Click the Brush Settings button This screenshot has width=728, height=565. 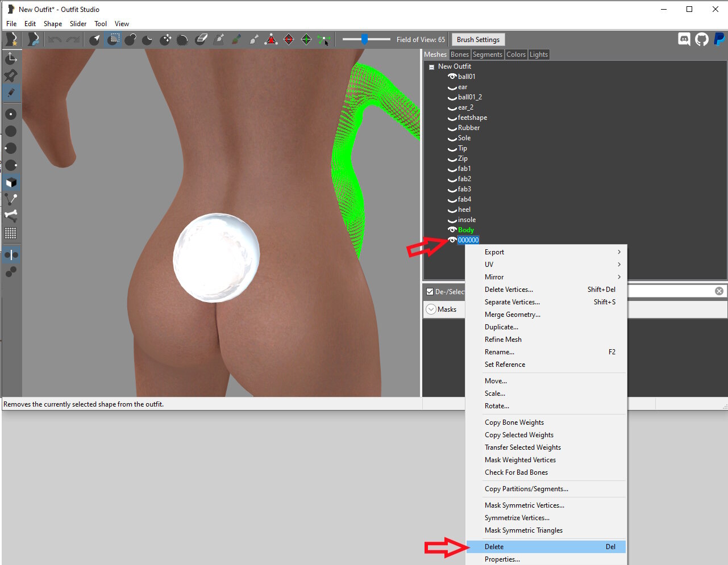(x=478, y=40)
